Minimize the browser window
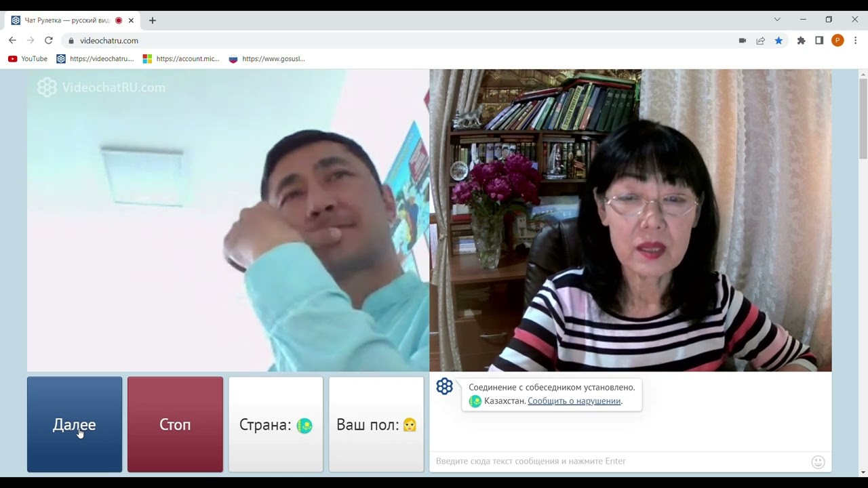 (803, 20)
